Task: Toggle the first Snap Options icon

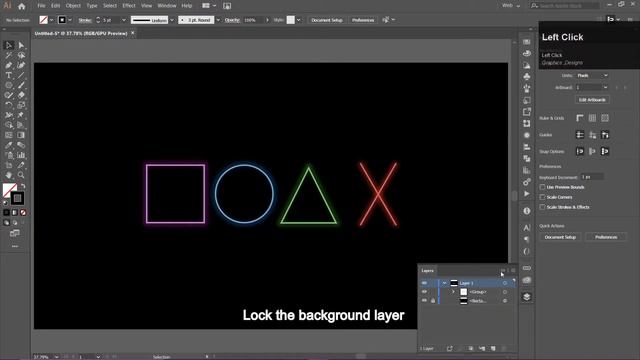Action: [x=580, y=151]
